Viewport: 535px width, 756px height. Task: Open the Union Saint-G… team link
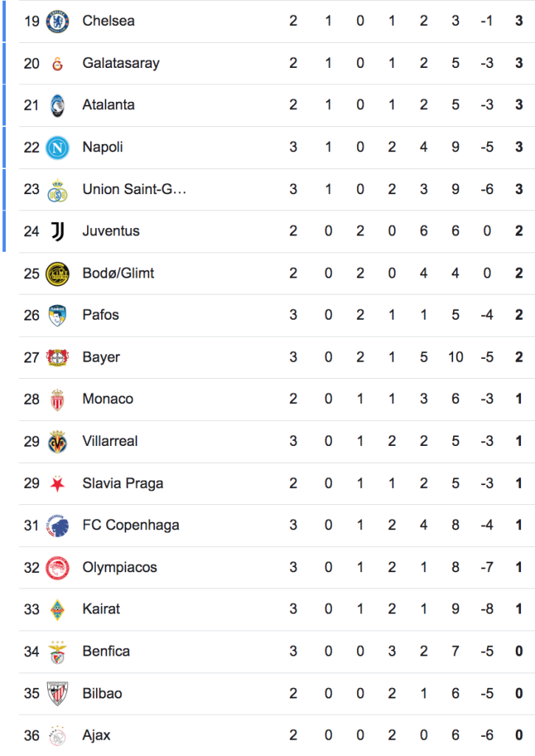click(x=134, y=190)
